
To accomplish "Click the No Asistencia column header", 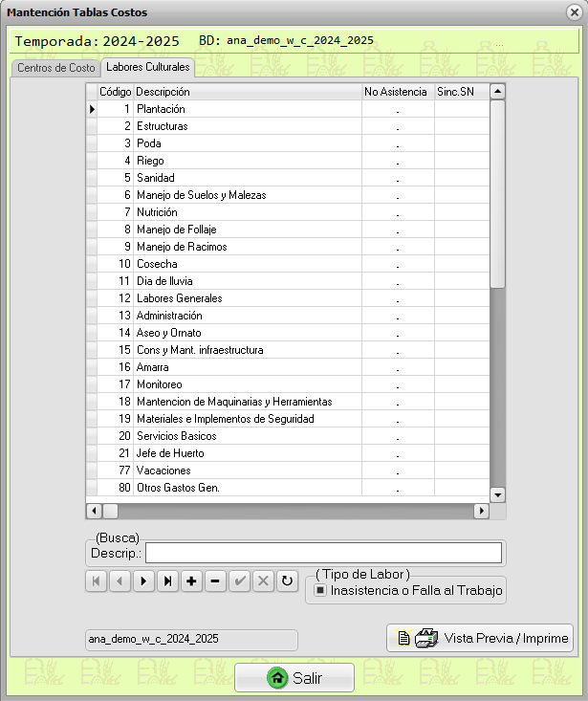I will [398, 92].
